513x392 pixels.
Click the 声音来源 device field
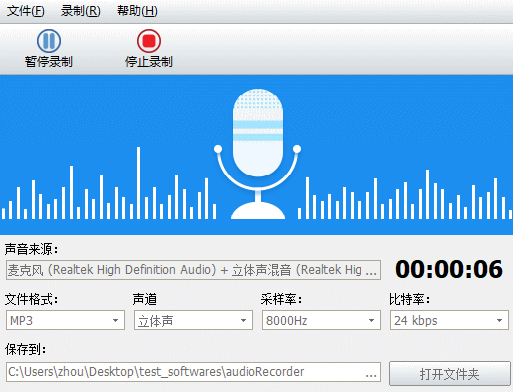pyautogui.click(x=193, y=270)
